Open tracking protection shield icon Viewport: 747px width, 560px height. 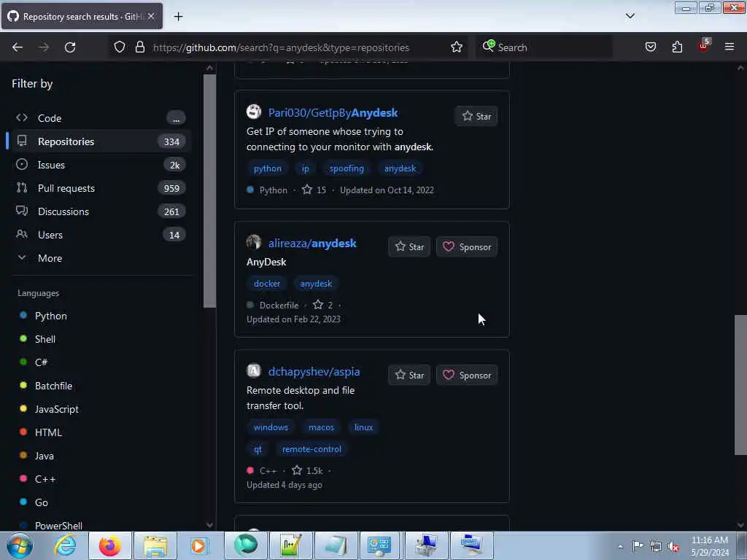(120, 47)
